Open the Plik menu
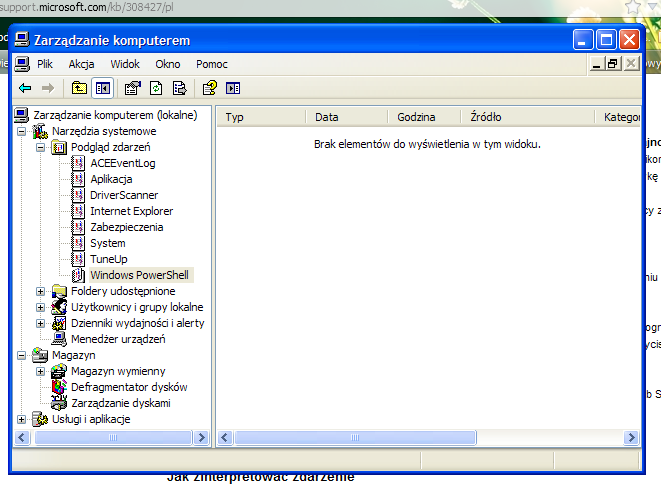Screen dimensions: 661x494 [45, 64]
